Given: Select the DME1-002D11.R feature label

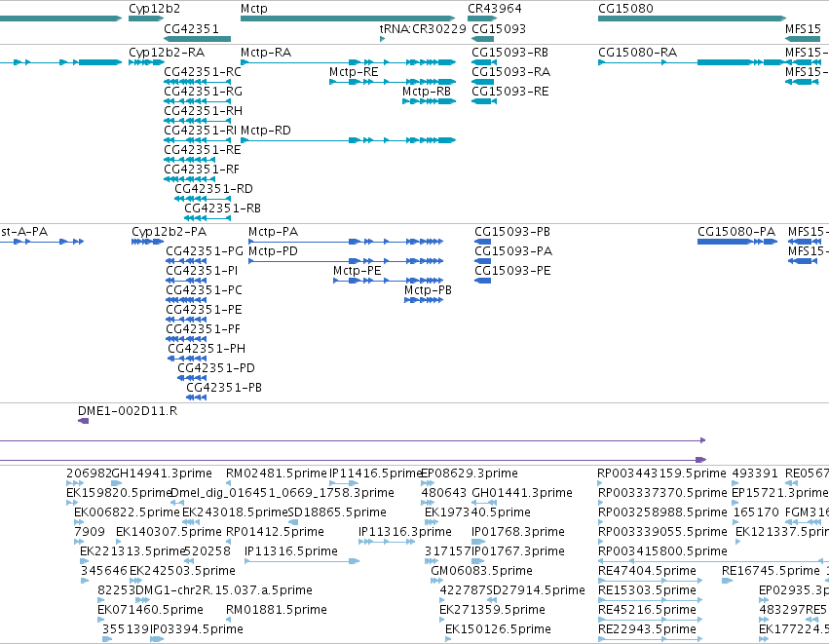Looking at the screenshot, I should (x=128, y=411).
